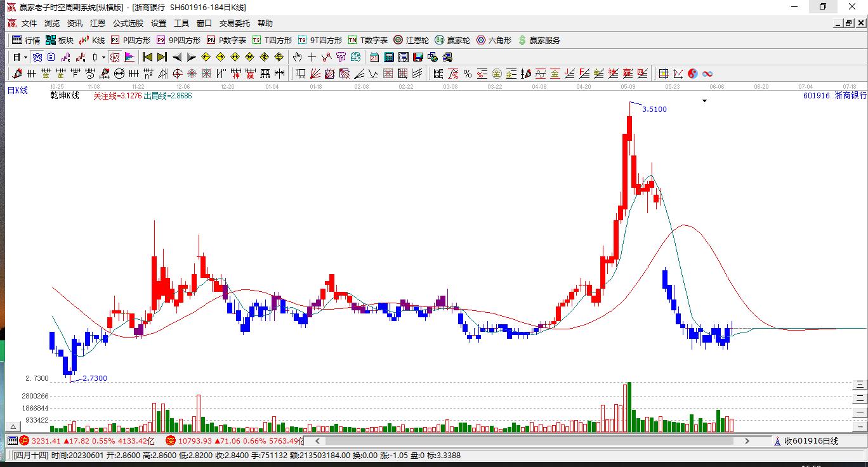Toggle the crosshair cursor mode
This screenshot has width=868, height=467.
point(313,57)
